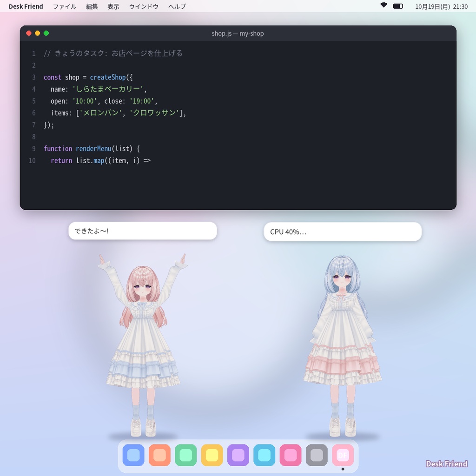Click the できたよ〜! speech bubble
This screenshot has width=476, height=476.
pyautogui.click(x=143, y=231)
